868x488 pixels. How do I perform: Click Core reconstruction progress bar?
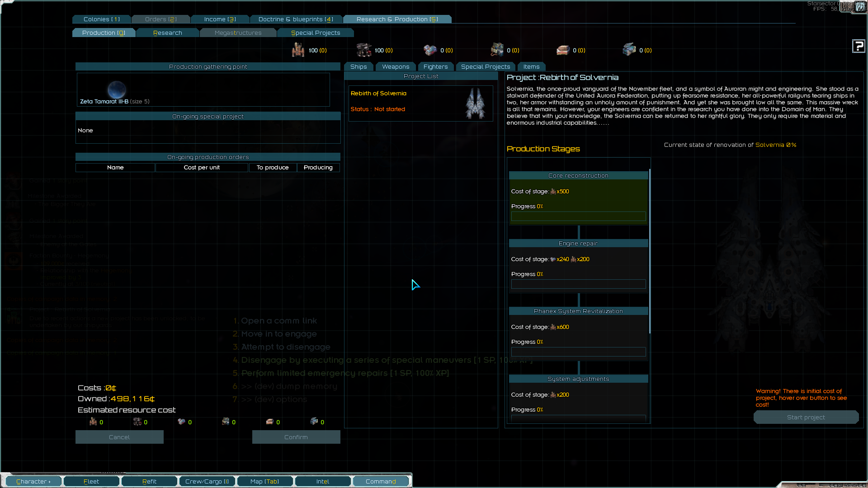pos(578,216)
